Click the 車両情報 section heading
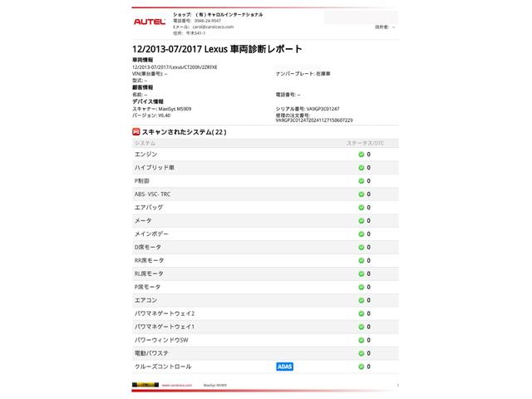532x399 pixels. [142, 60]
